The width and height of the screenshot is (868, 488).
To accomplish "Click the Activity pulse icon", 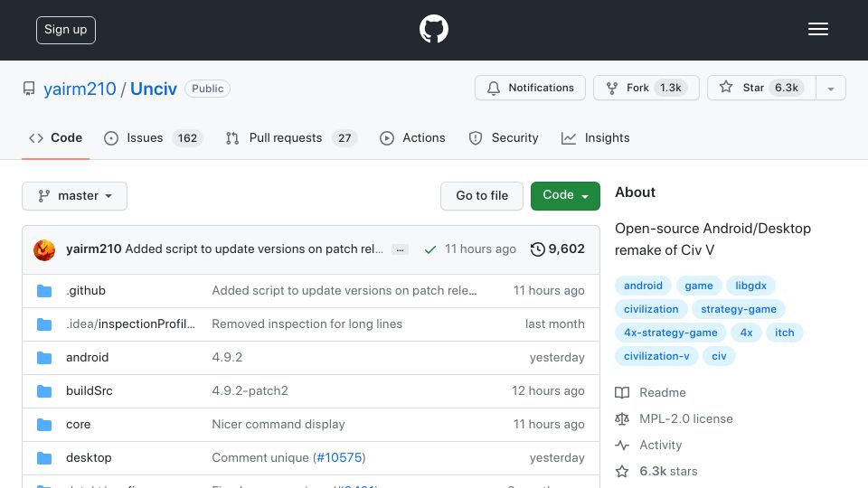I will [622, 445].
